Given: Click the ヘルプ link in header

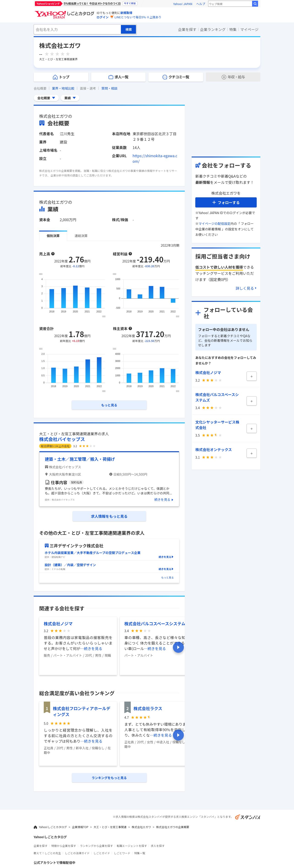Looking at the screenshot, I should click(201, 4).
